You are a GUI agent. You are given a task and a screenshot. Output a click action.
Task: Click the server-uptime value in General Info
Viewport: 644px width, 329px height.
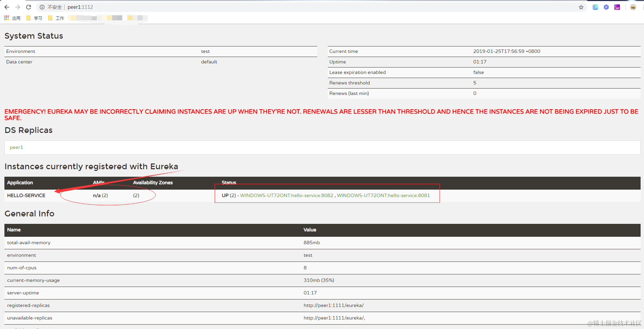point(310,293)
